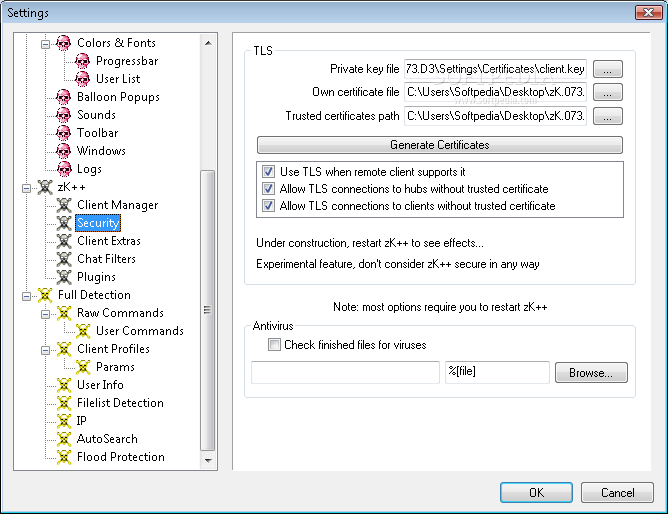Go to Flood Protection settings

click(x=121, y=457)
